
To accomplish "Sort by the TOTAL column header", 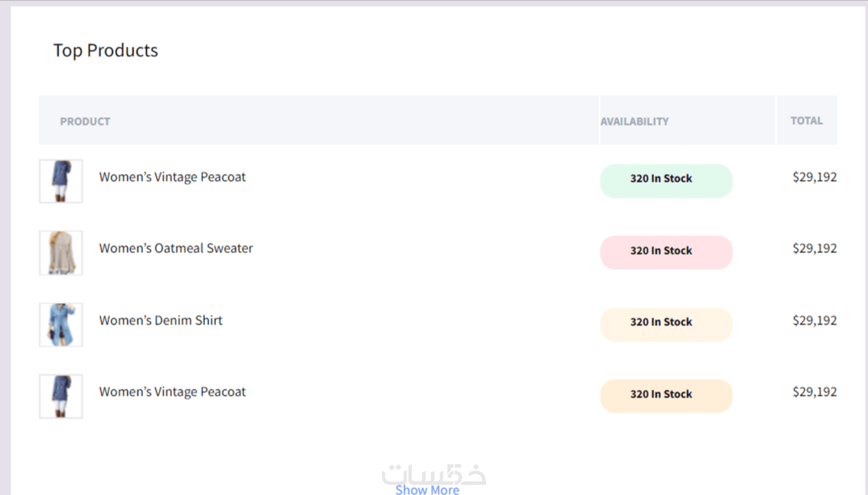I will point(806,121).
